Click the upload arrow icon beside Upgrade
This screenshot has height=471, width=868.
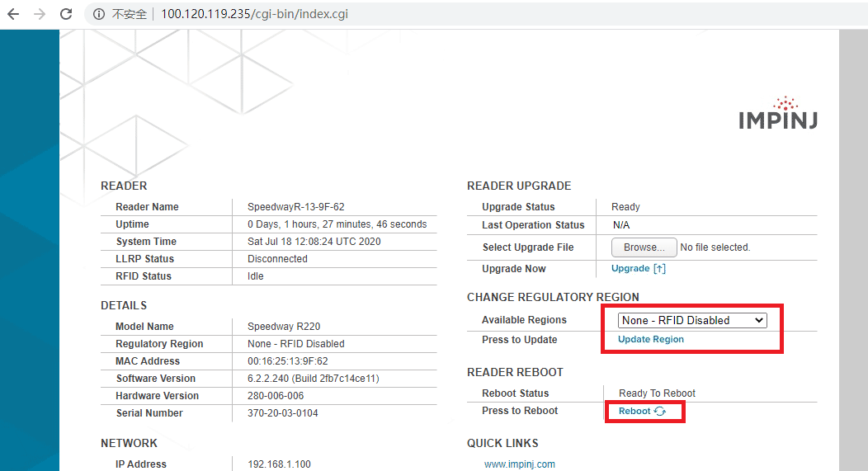point(659,269)
